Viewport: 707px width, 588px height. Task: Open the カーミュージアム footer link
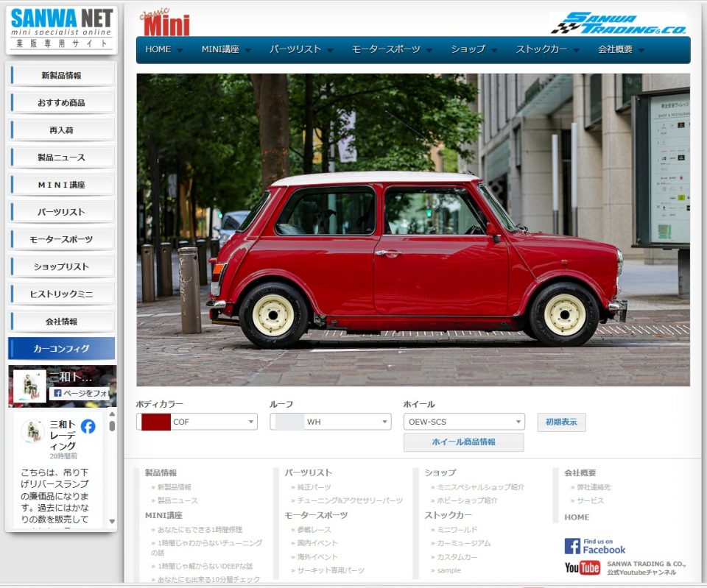click(x=463, y=543)
